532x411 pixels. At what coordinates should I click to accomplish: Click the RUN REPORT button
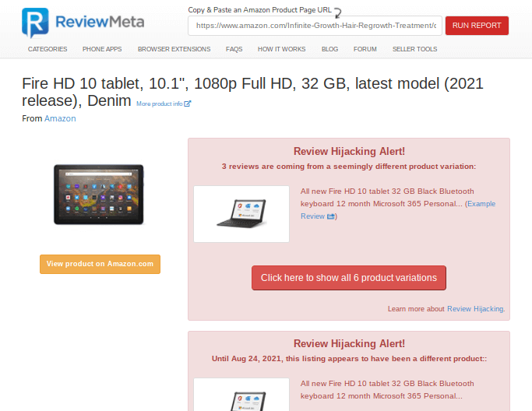(477, 26)
